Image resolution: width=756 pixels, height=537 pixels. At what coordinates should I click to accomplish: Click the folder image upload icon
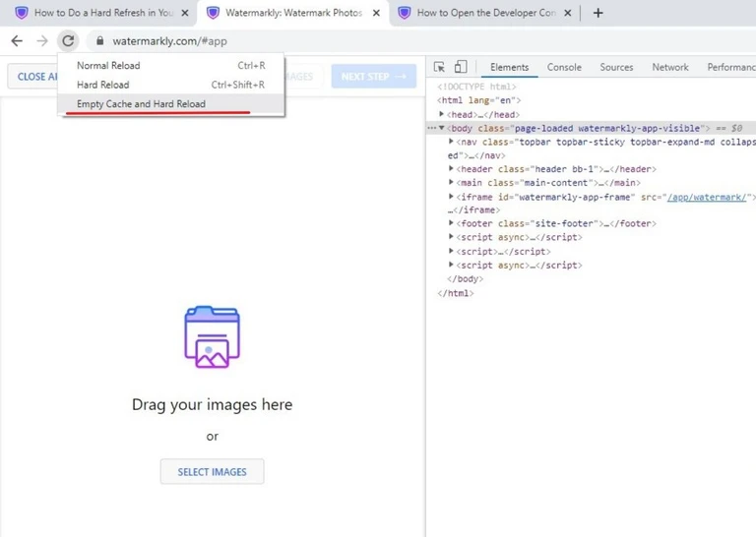213,337
